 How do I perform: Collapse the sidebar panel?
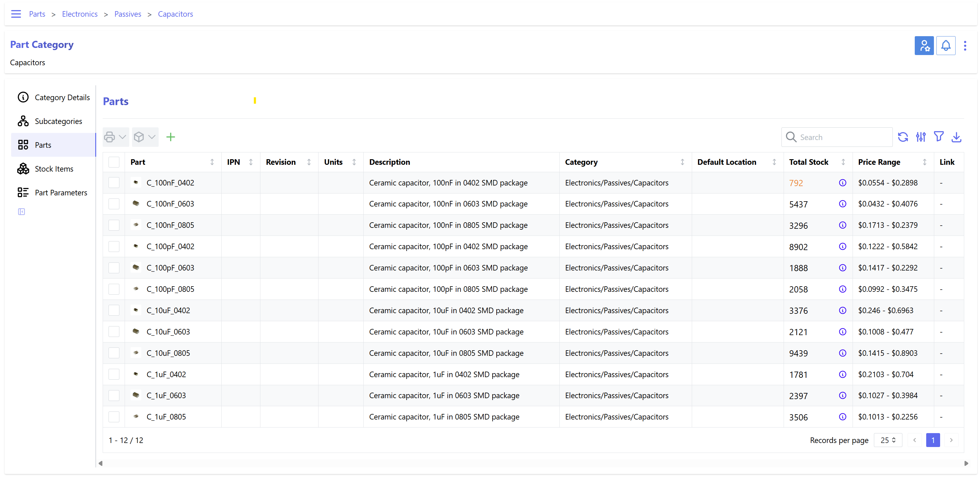[22, 211]
